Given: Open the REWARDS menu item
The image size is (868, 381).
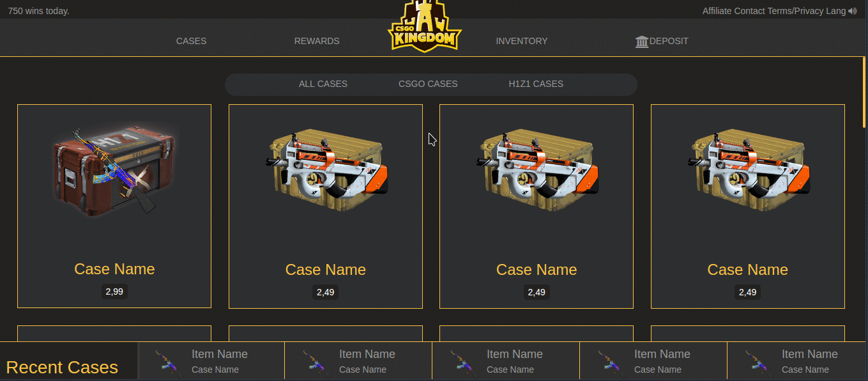Looking at the screenshot, I should pos(317,41).
